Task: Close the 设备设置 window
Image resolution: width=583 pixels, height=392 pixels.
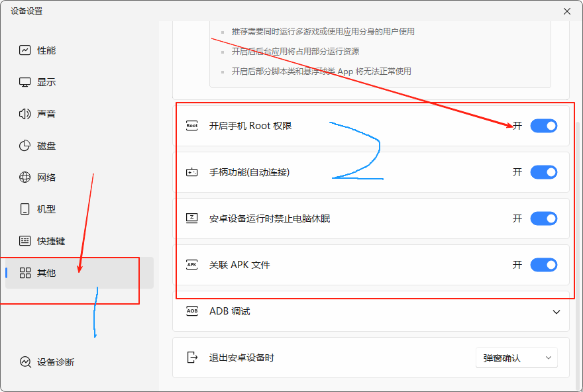Action: coord(567,11)
